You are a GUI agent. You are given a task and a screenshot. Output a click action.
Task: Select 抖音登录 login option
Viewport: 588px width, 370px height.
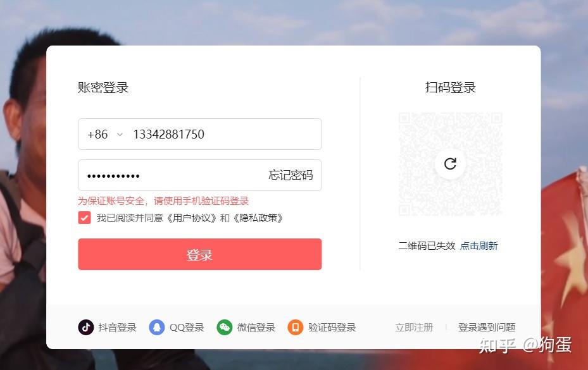click(107, 327)
